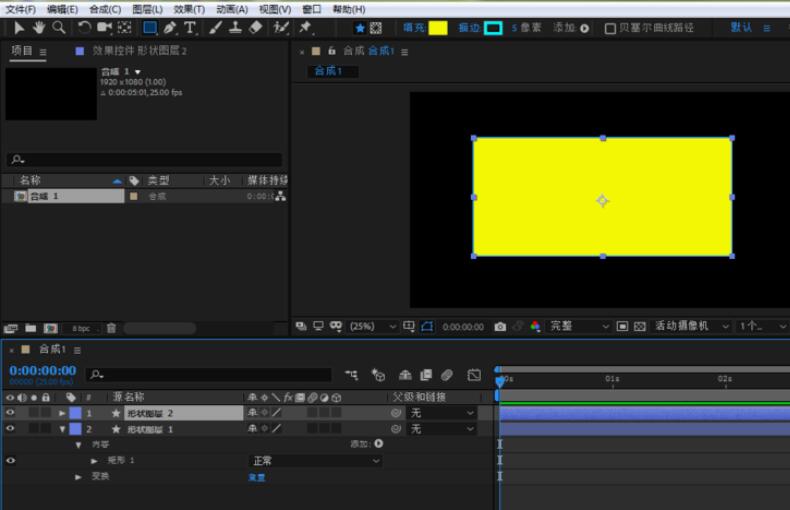This screenshot has width=790, height=510.
Task: Expand the Transform group
Action: click(78, 477)
